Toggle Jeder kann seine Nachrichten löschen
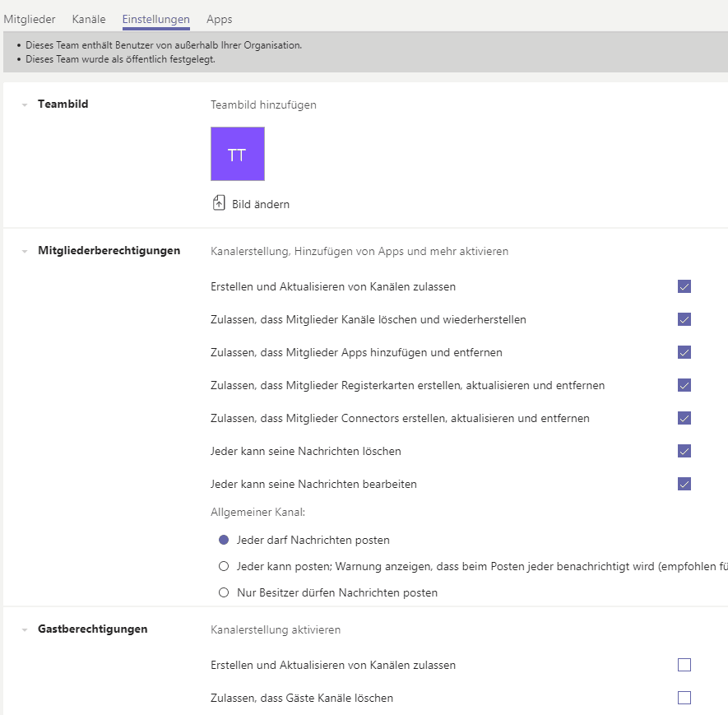 pos(684,451)
